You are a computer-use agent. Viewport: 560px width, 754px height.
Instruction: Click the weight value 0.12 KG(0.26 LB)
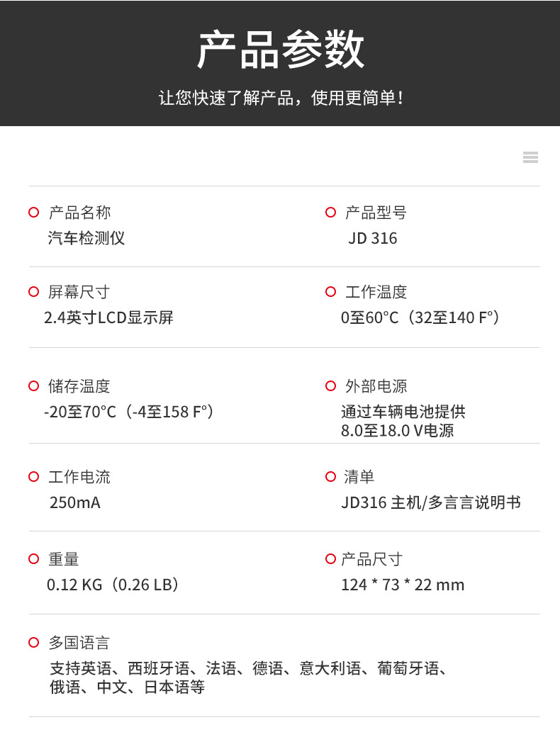(113, 585)
